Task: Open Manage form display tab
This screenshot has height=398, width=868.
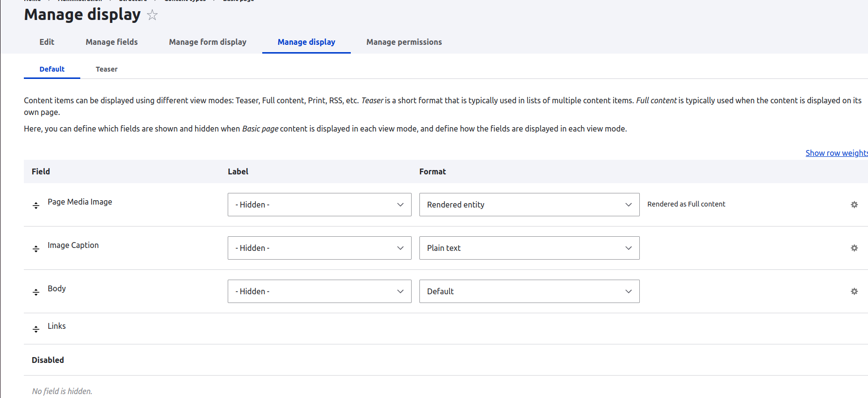Action: coord(208,42)
